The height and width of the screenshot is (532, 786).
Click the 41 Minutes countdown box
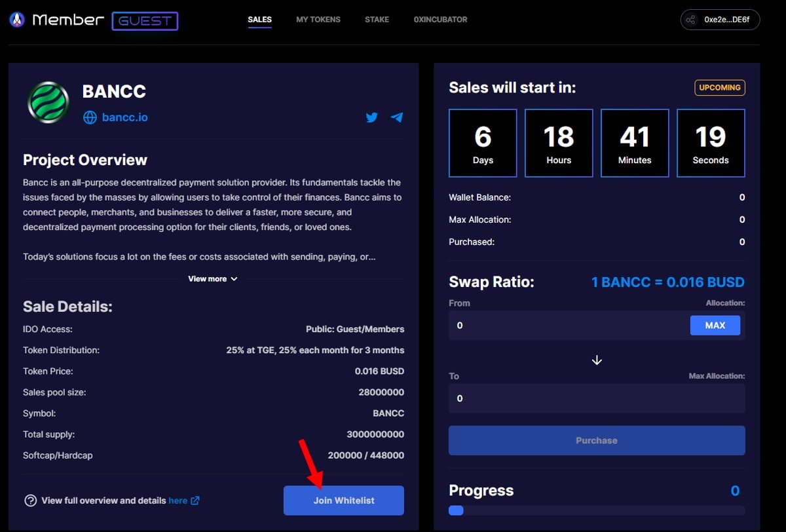(635, 143)
